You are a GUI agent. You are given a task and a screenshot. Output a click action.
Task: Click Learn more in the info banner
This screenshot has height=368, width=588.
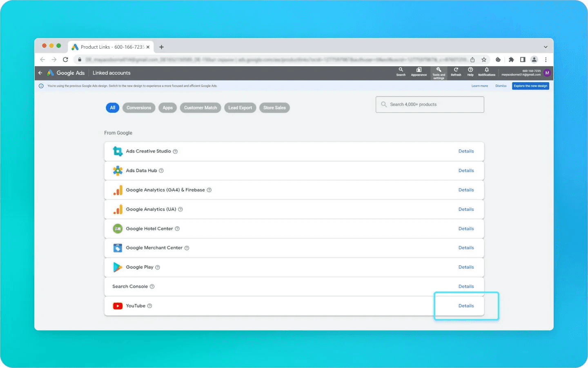[x=480, y=86]
